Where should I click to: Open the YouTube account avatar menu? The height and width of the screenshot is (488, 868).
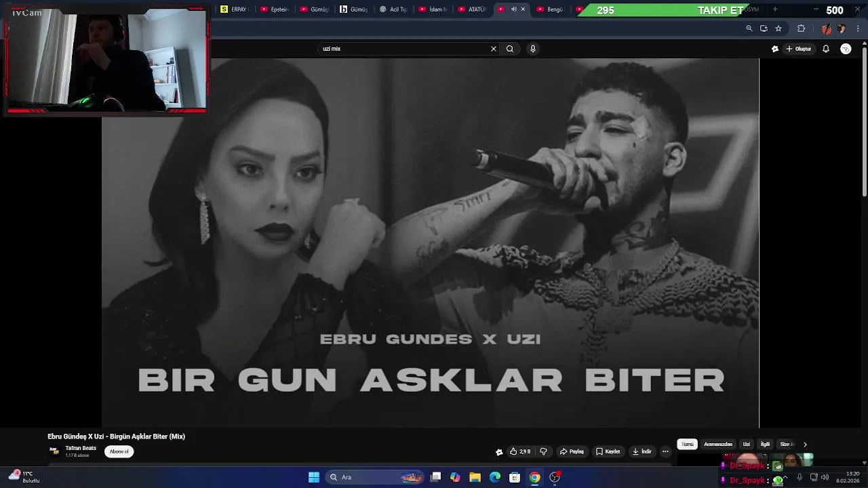[x=846, y=49]
